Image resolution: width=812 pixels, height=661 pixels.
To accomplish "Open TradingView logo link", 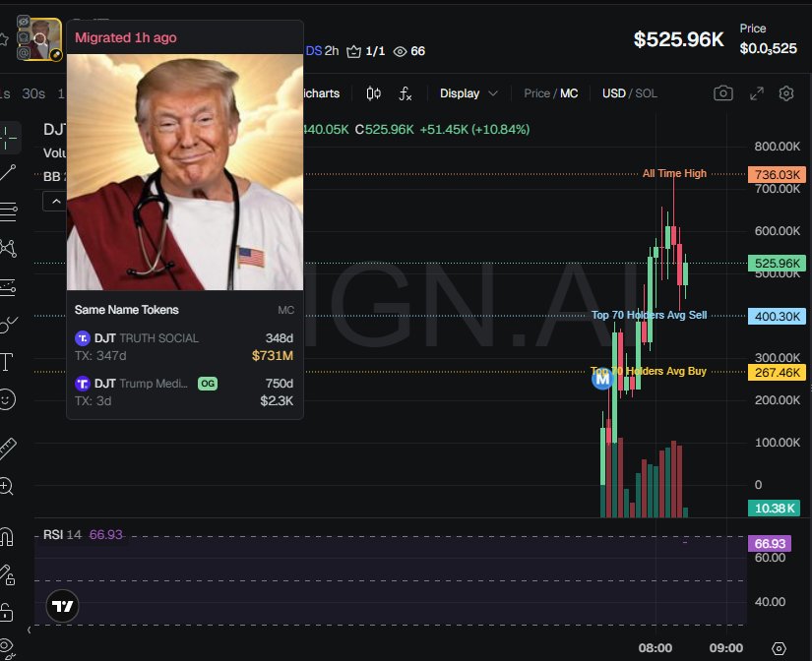I will click(x=63, y=606).
